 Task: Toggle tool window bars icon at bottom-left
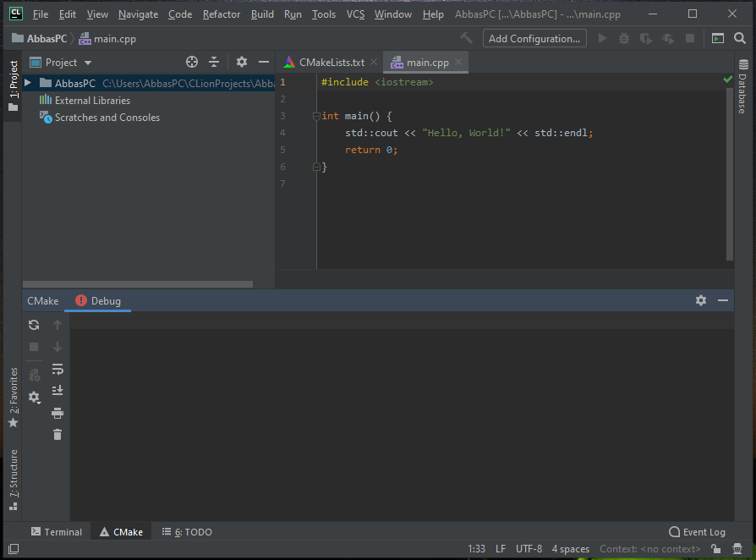(x=14, y=548)
